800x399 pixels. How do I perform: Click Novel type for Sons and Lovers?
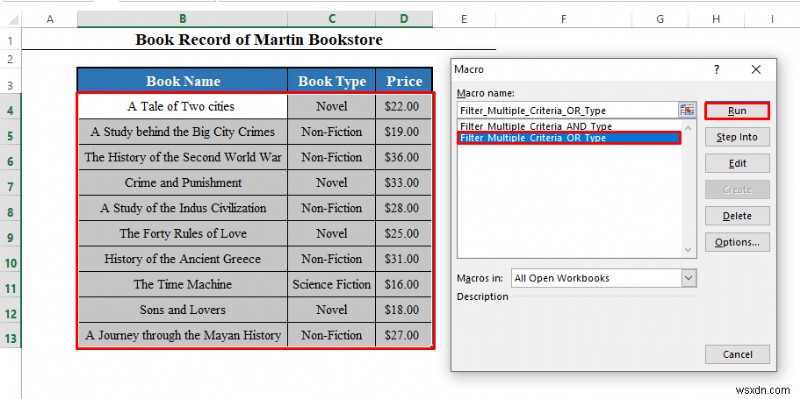point(332,310)
